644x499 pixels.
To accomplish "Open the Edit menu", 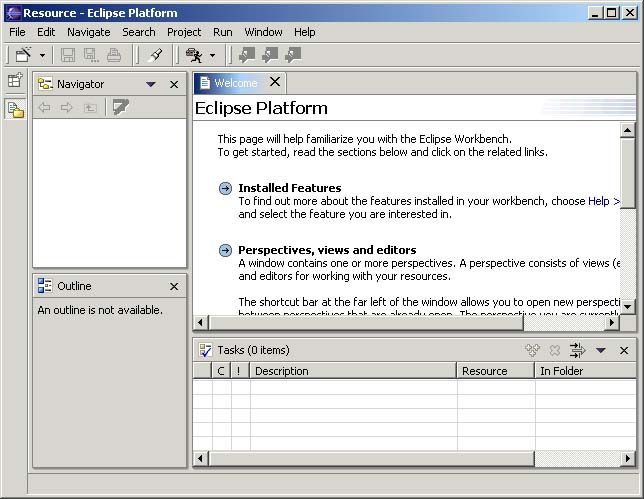I will (x=46, y=32).
